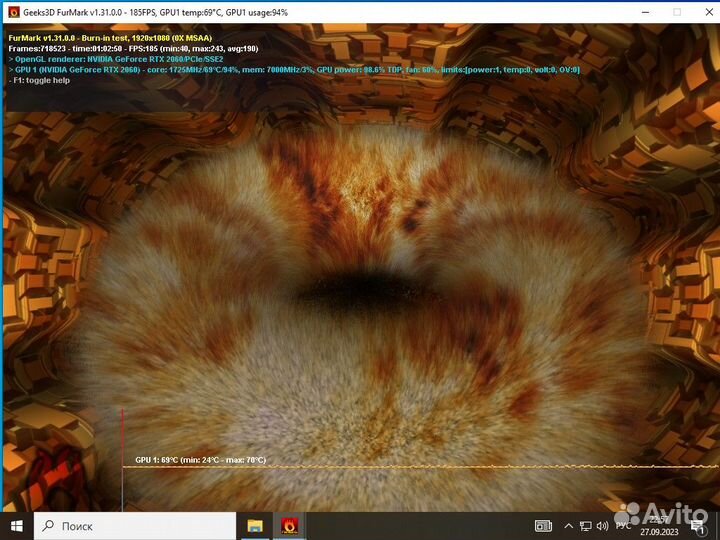Maximize the FurMark window
720x540 pixels.
click(x=676, y=12)
